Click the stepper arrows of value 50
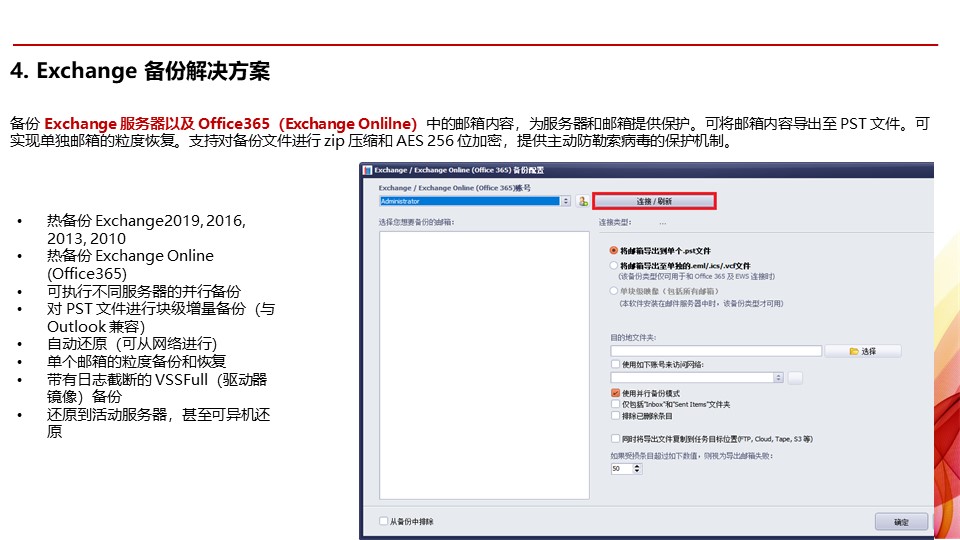This screenshot has width=960, height=540. [x=637, y=468]
